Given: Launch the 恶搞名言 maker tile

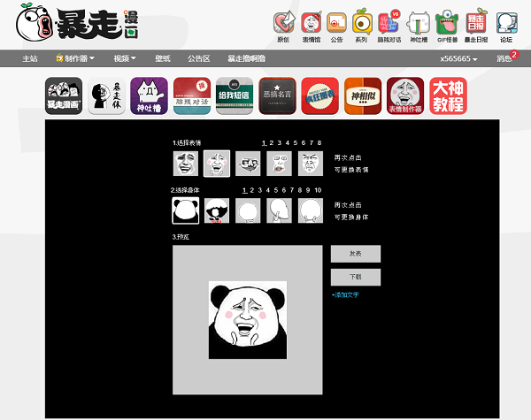Looking at the screenshot, I should [x=277, y=95].
